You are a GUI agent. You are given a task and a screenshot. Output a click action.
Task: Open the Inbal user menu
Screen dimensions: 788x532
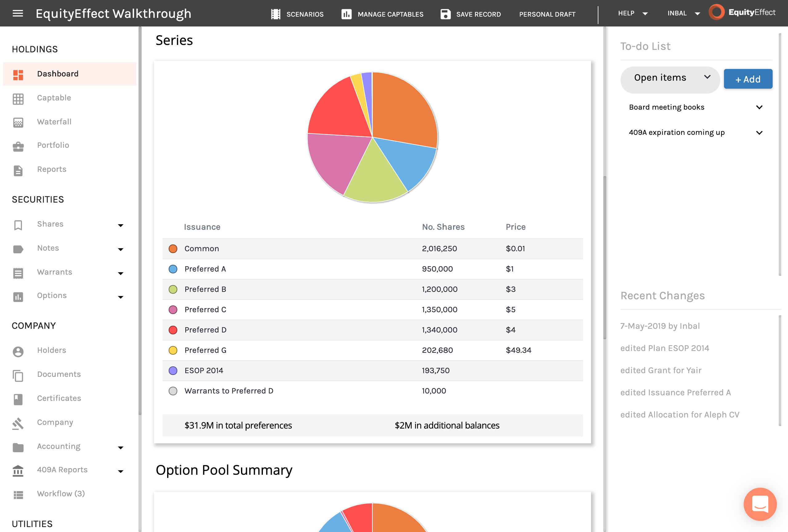point(683,13)
